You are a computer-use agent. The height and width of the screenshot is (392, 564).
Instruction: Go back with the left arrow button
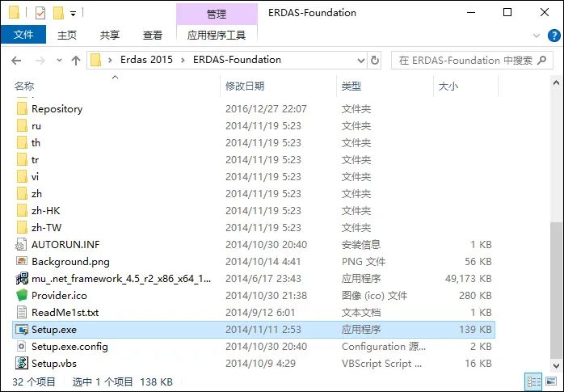point(16,60)
